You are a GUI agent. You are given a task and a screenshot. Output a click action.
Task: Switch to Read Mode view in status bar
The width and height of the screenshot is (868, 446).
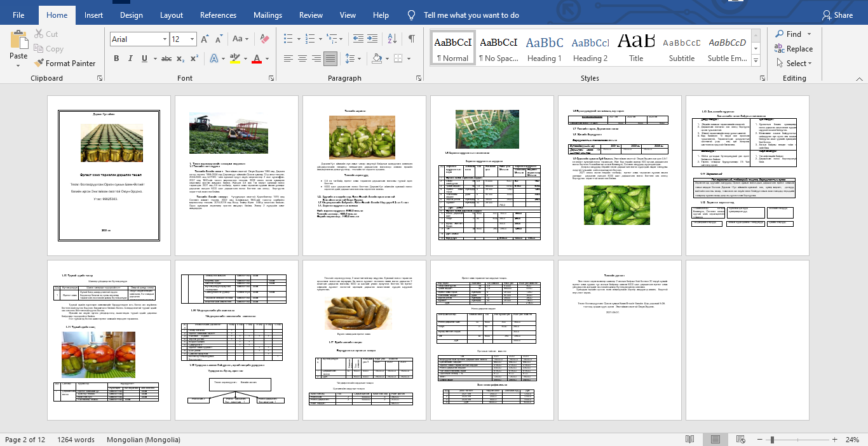(x=690, y=440)
